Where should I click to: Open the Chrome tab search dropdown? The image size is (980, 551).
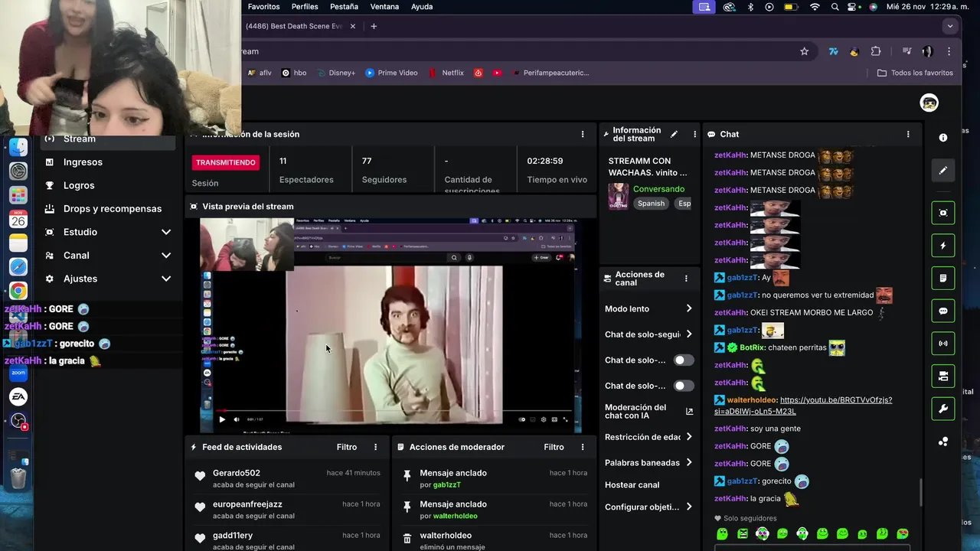point(950,26)
